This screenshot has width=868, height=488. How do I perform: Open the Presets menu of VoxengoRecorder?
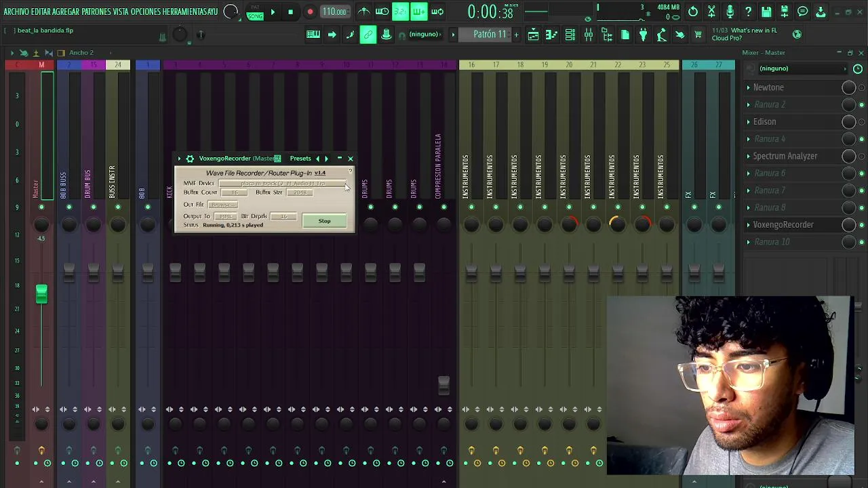pos(300,159)
